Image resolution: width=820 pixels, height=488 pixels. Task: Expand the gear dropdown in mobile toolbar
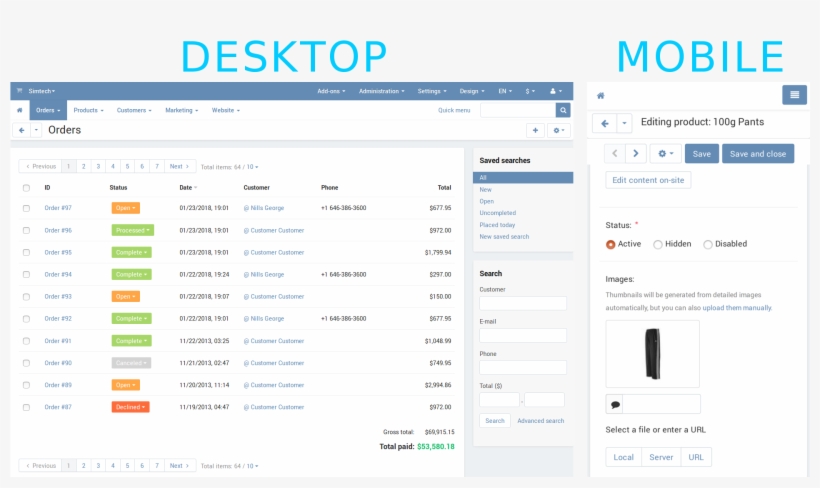pos(664,154)
